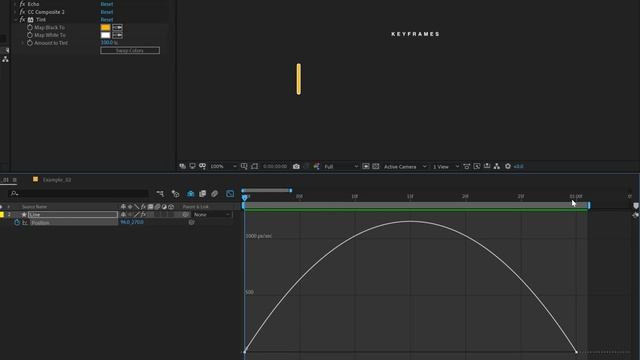
Task: Toggle Map Black To stopwatch
Action: [x=30, y=27]
